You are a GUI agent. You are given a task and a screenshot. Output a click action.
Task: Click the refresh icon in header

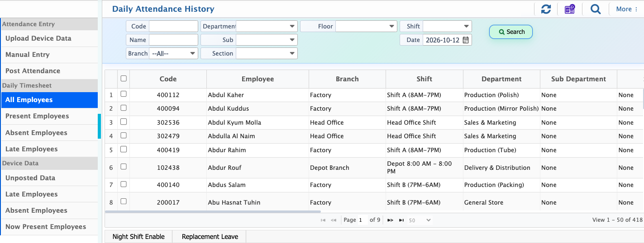(x=546, y=9)
